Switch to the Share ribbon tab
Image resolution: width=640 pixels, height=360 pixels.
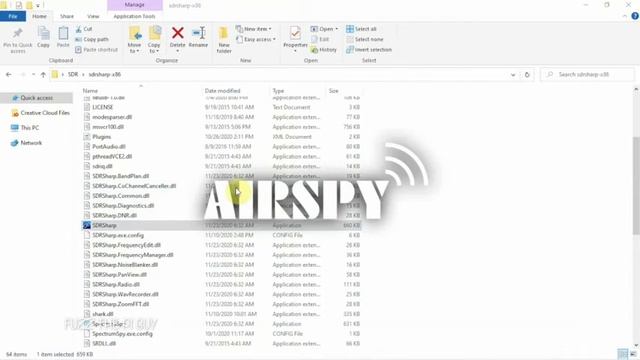coord(67,16)
